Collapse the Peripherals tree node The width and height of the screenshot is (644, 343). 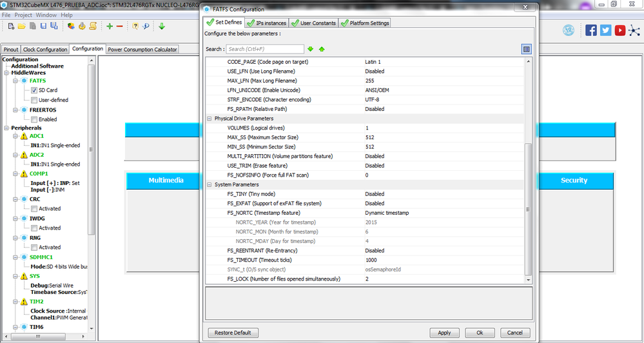point(6,128)
